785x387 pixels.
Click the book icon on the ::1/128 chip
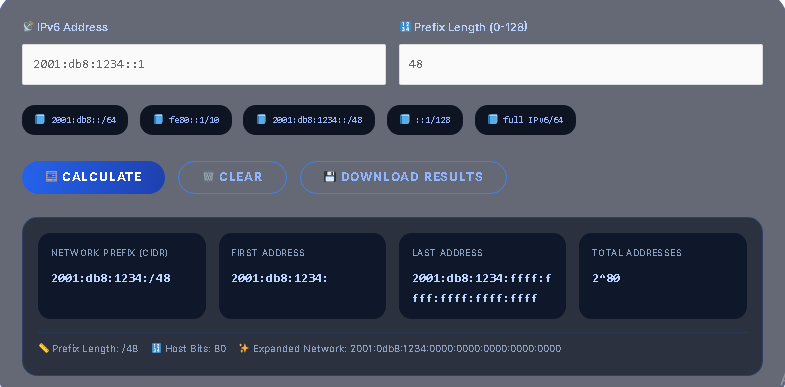(405, 120)
